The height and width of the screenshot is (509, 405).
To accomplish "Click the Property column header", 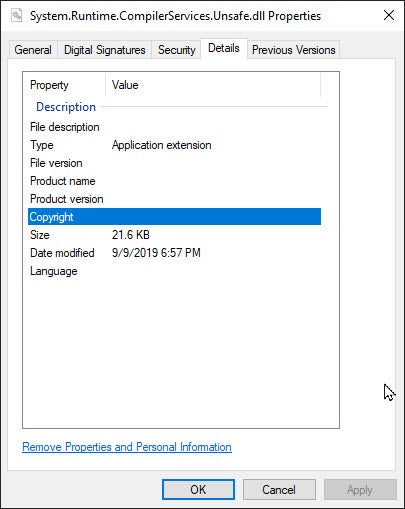I will [x=65, y=85].
